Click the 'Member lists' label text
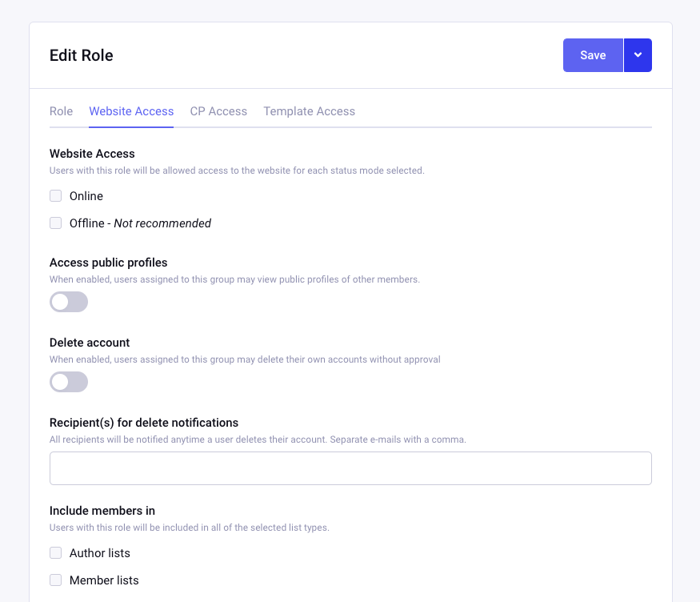Image resolution: width=700 pixels, height=602 pixels. (x=104, y=580)
